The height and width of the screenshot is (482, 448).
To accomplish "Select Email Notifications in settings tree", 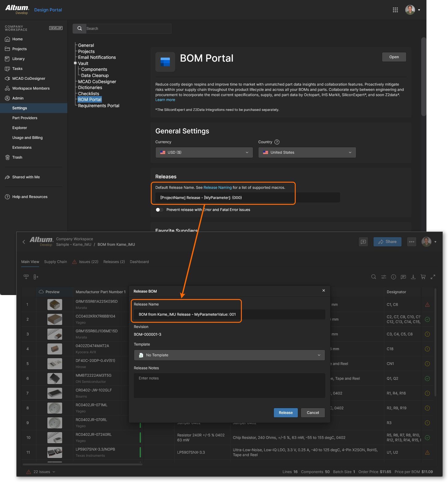I will [97, 57].
